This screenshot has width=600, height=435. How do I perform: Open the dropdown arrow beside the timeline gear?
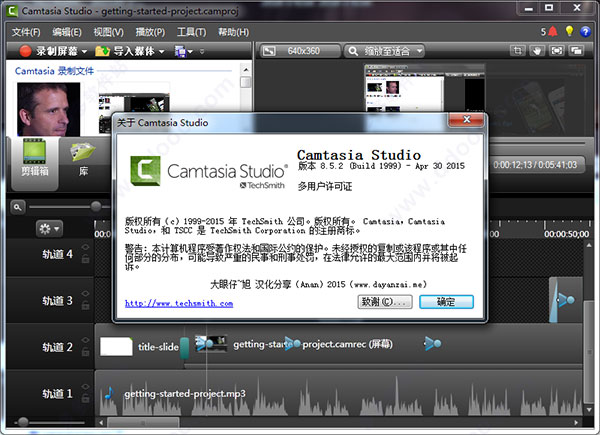point(57,229)
